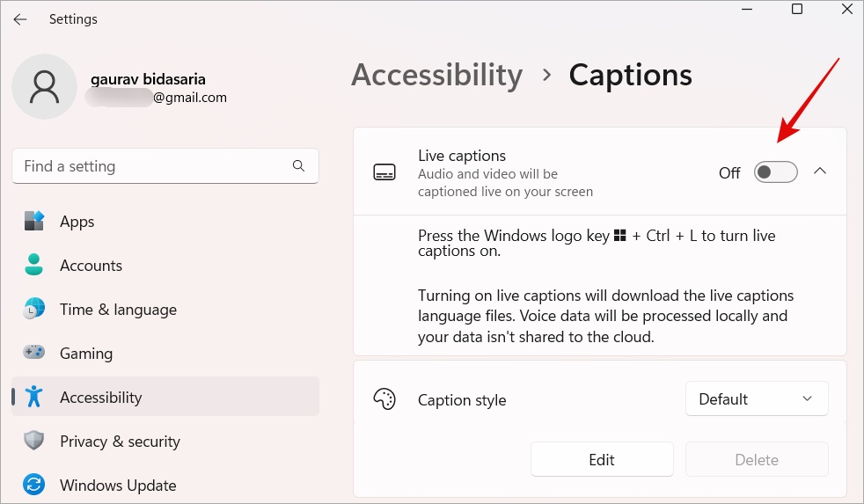Select Time & language in sidebar
Image resolution: width=864 pixels, height=504 pixels.
click(x=165, y=310)
